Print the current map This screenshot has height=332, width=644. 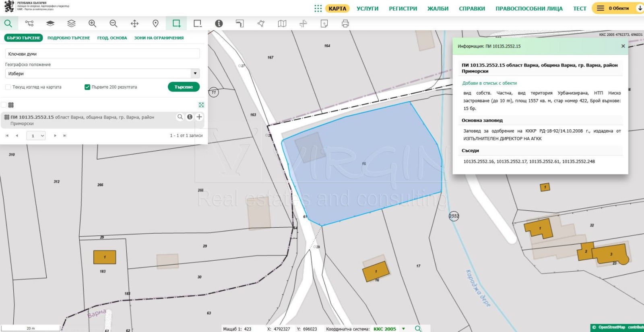click(345, 23)
